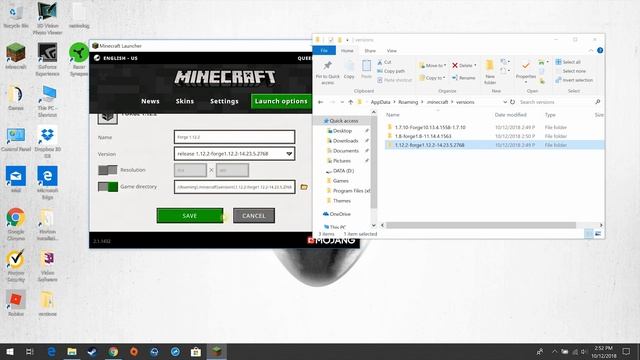Expand the Copy to dropdown in ribbon
Screen dimensions: 640x360
coord(444,78)
